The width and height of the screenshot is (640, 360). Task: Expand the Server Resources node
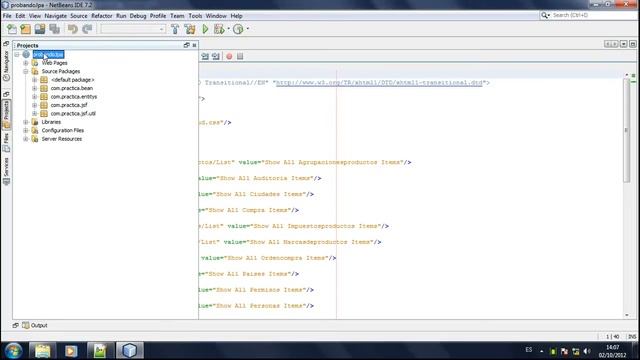coord(26,139)
